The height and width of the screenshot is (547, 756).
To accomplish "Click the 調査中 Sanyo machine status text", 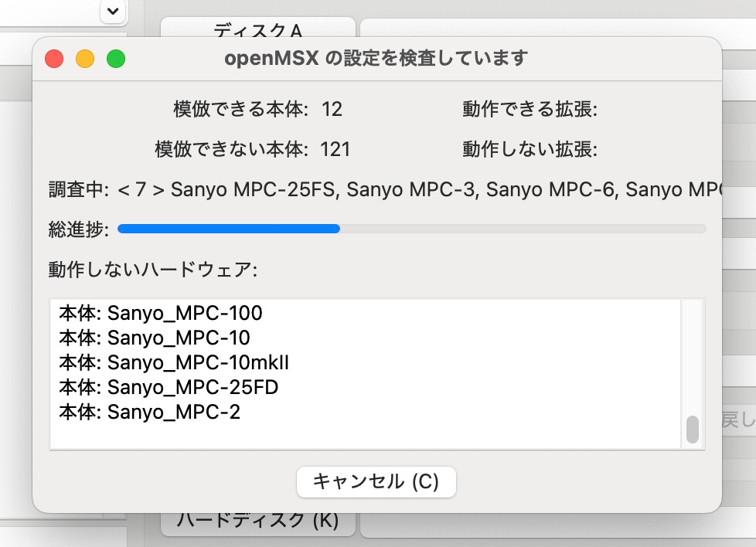I will tap(417, 190).
